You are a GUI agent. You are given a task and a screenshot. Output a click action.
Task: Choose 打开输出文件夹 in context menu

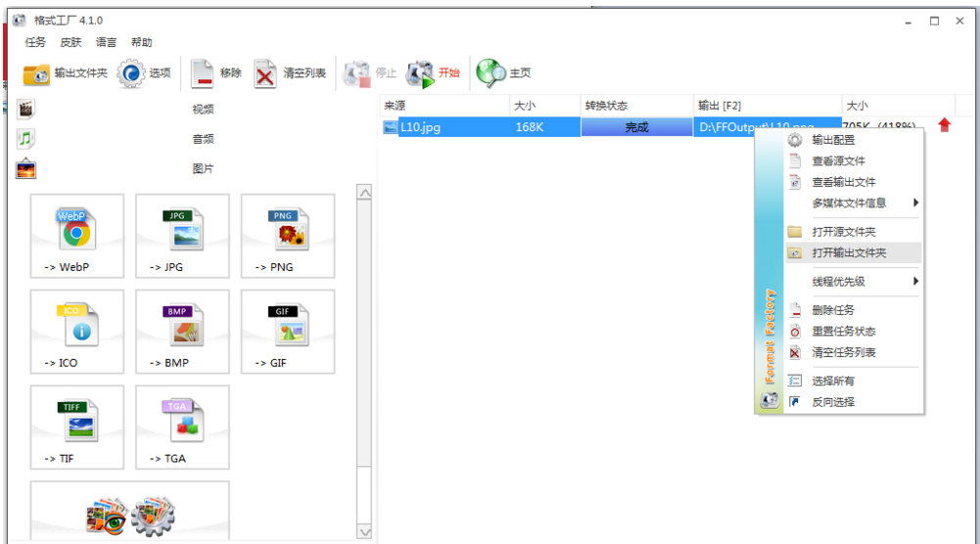tap(853, 253)
